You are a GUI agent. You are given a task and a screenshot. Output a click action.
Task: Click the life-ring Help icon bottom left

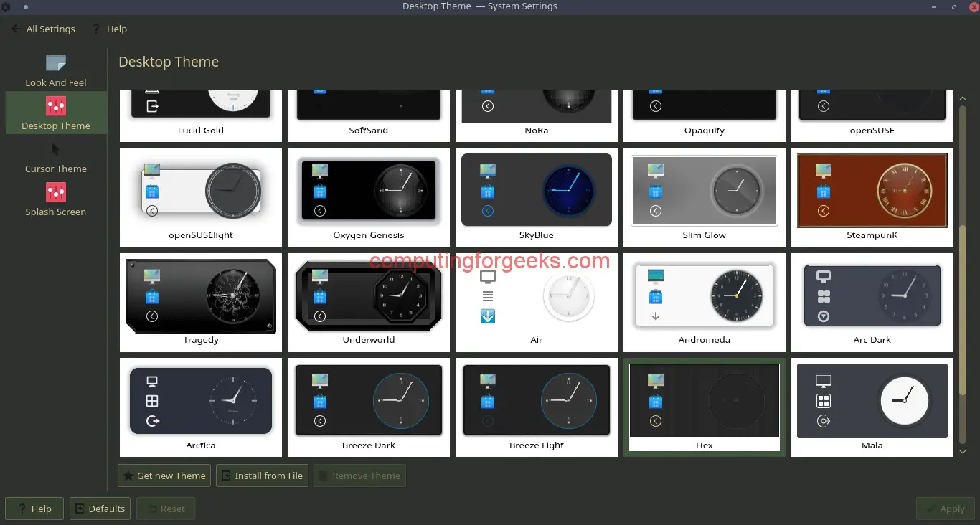coord(22,509)
